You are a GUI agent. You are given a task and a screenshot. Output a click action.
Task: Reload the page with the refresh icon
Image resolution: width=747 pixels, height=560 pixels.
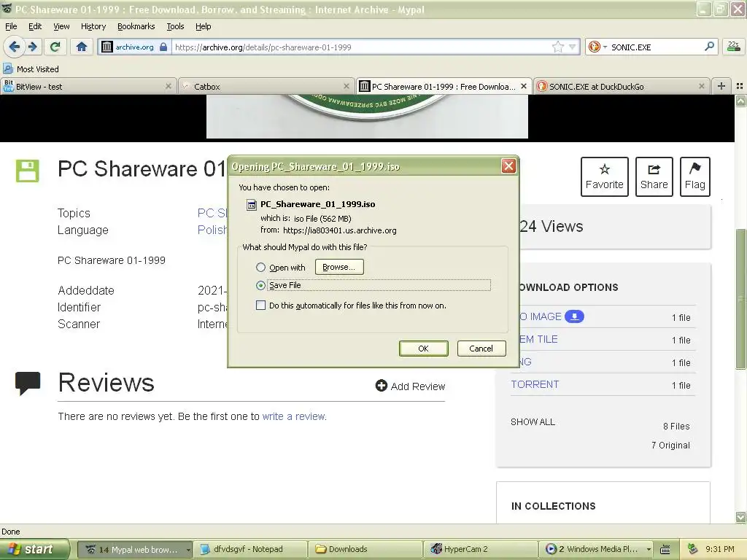[x=55, y=47]
